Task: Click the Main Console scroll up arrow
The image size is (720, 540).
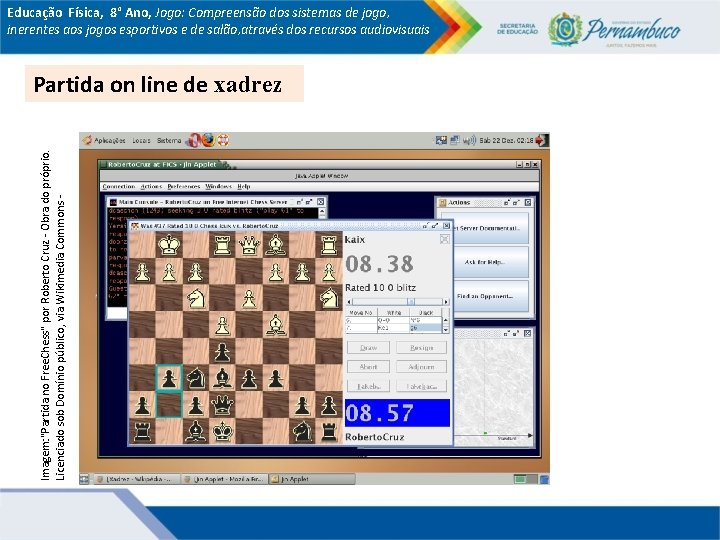Action: pos(322,211)
